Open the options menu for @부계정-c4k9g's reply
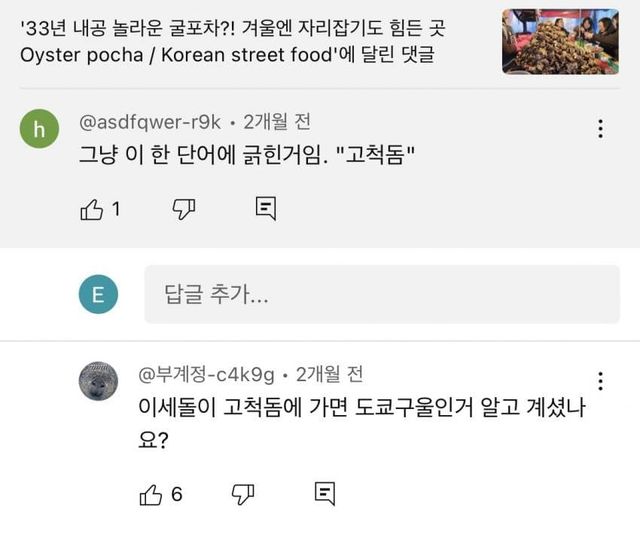The height and width of the screenshot is (547, 640). 600,382
